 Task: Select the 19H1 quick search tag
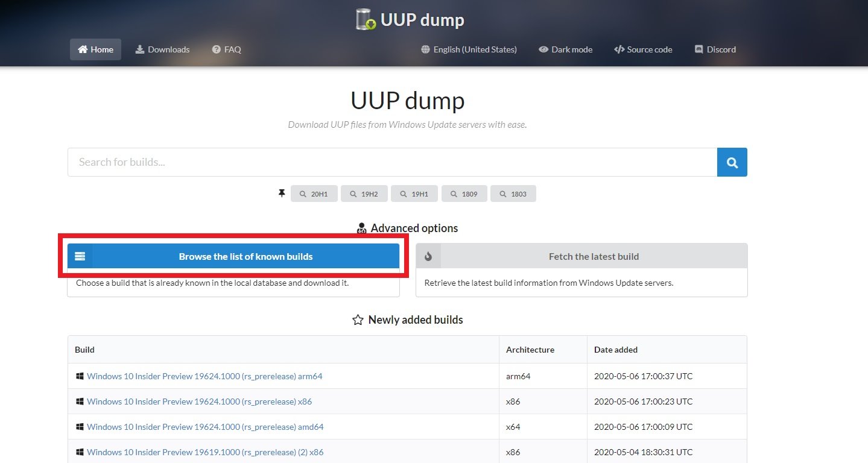[x=414, y=194]
